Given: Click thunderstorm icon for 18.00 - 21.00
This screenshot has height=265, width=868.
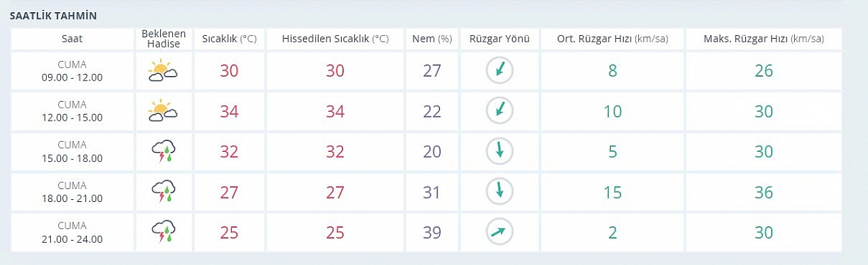Looking at the screenshot, I should 163,192.
